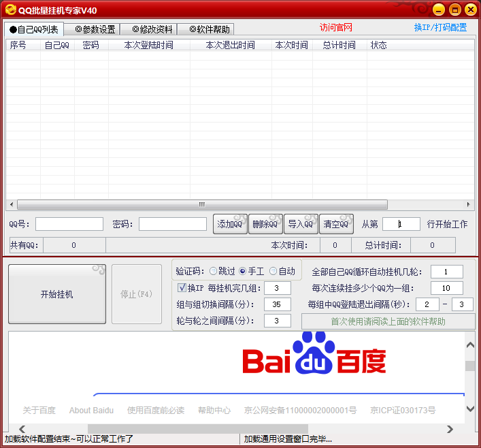
Task: Minimize the QQ批量挂机专家 window
Action: (x=439, y=10)
